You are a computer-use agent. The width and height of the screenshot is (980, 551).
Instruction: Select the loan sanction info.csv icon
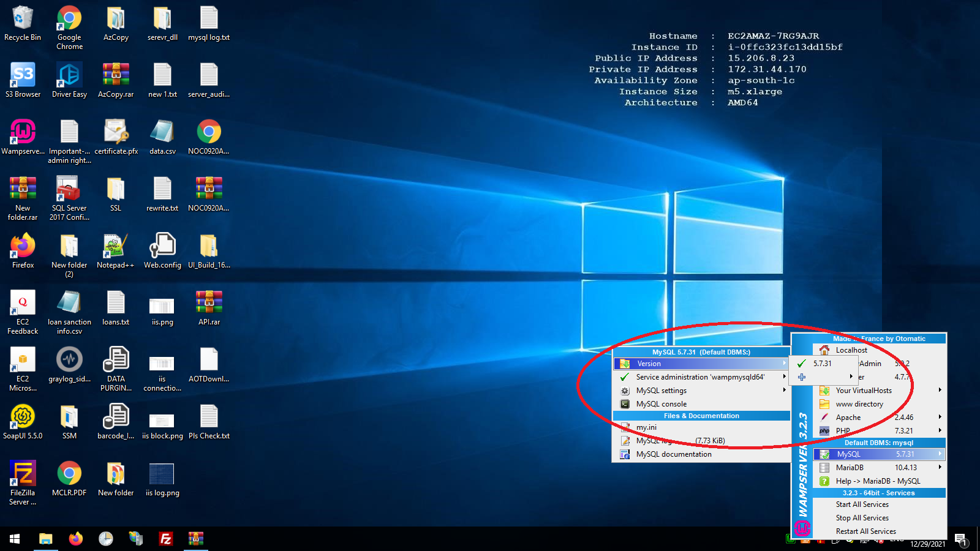coord(69,313)
